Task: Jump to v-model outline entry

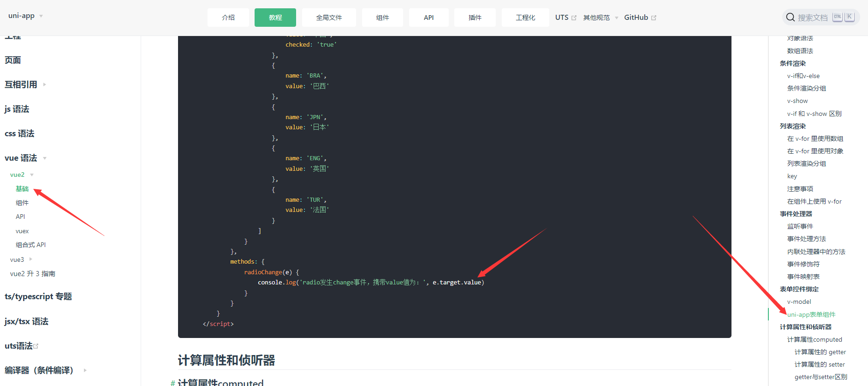Action: (x=799, y=302)
